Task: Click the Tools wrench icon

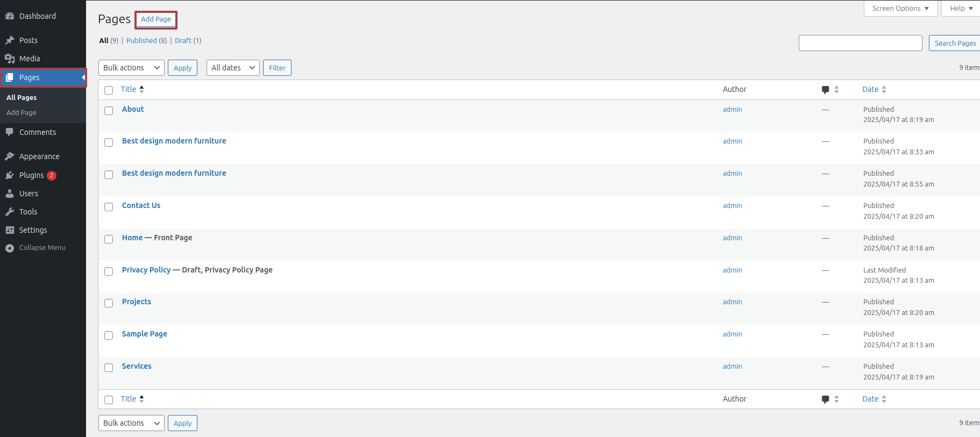Action: point(10,212)
